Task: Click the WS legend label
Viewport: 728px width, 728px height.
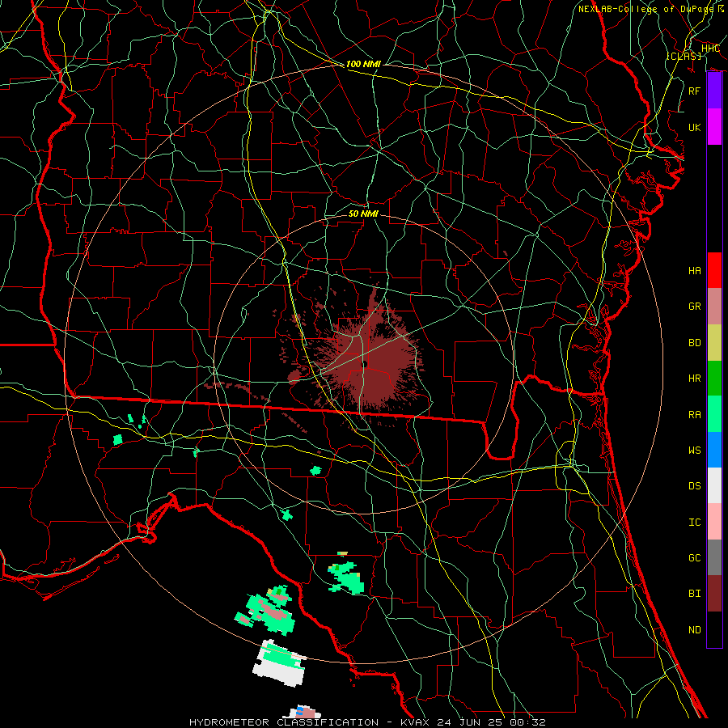Action: [x=694, y=451]
